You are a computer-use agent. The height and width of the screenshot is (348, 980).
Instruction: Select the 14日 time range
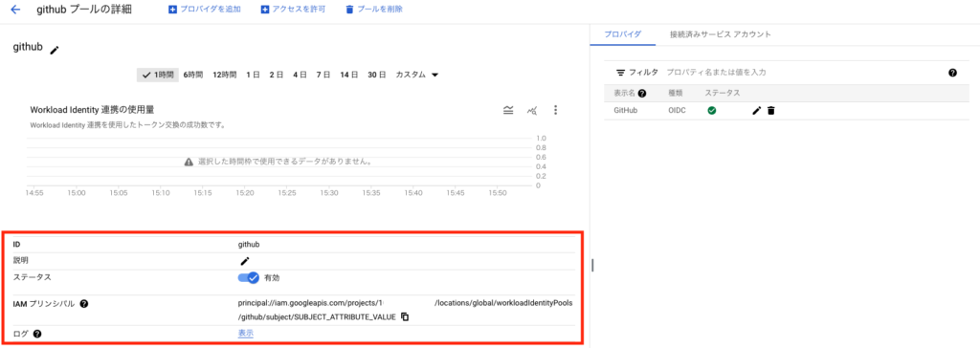[348, 75]
